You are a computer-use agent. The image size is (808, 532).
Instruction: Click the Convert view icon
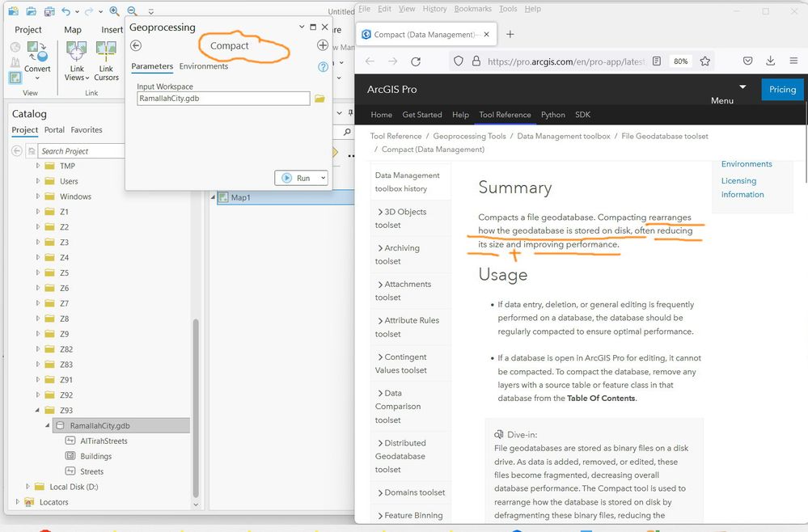pos(37,52)
